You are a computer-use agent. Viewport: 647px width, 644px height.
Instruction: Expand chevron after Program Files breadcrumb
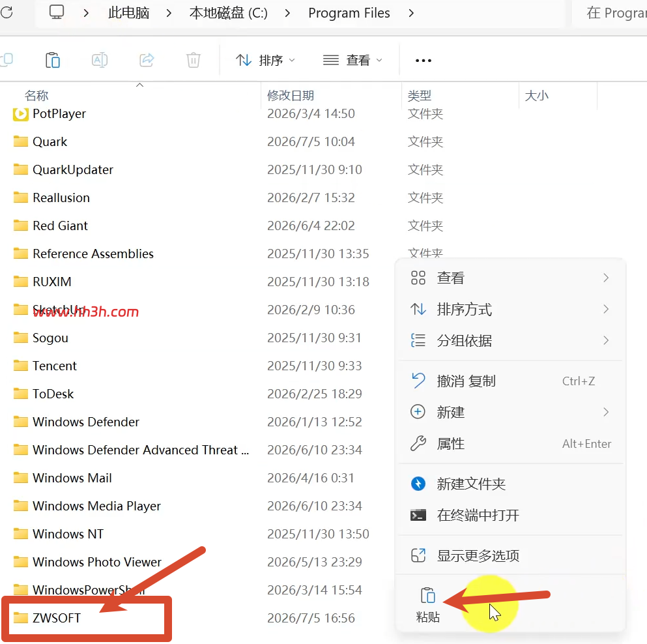411,13
